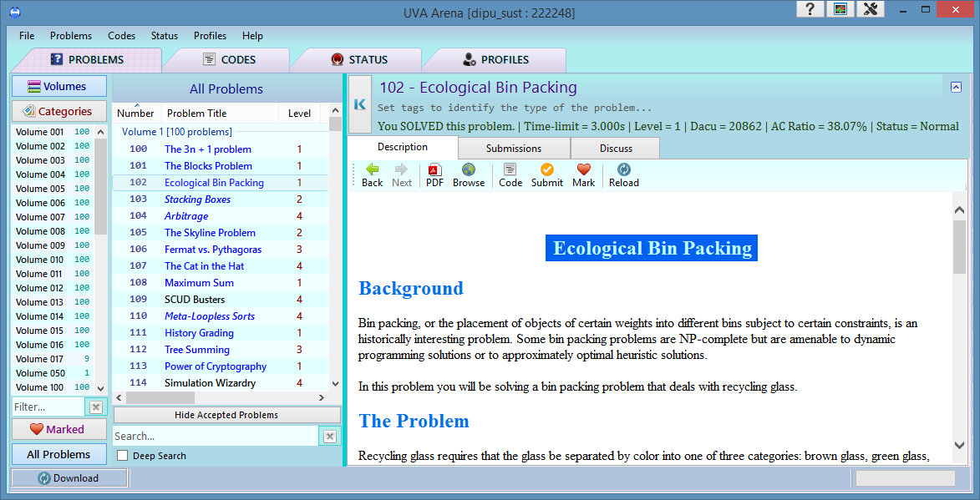Open the Problems menu
This screenshot has width=980, height=500.
click(x=71, y=36)
